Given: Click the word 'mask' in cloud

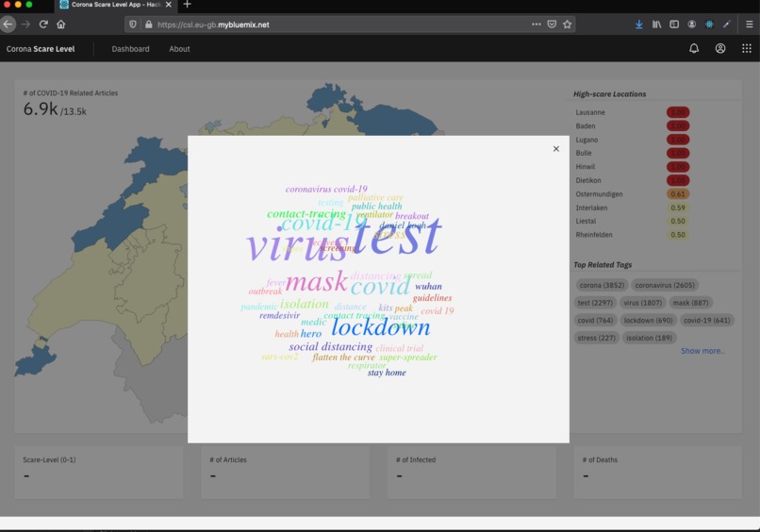Looking at the screenshot, I should (316, 281).
